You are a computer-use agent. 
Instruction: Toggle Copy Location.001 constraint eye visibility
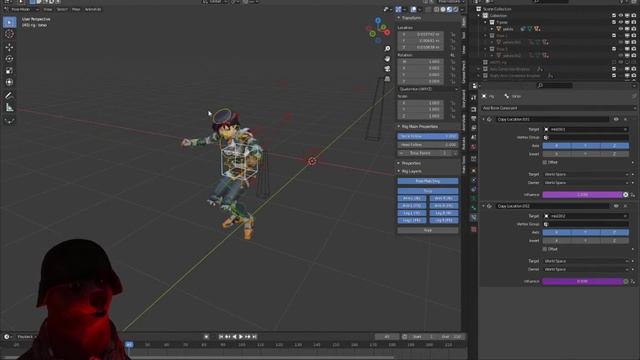(616, 119)
